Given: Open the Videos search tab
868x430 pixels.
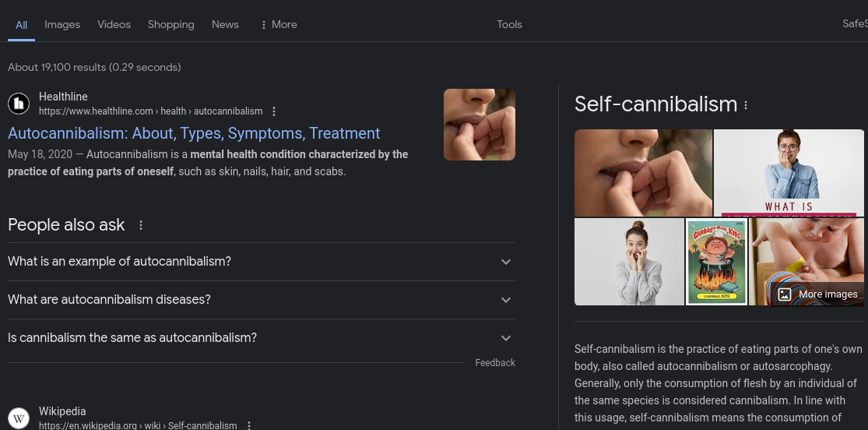Looking at the screenshot, I should 114,24.
